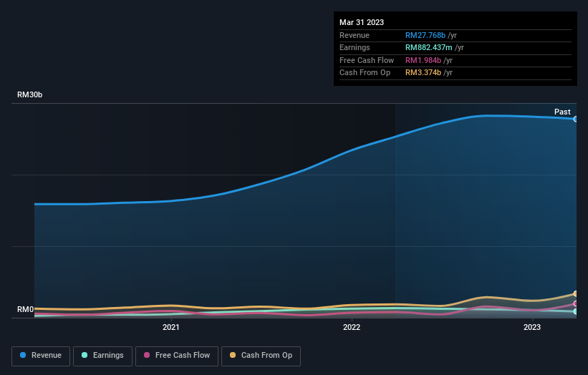The height and width of the screenshot is (375, 588).
Task: Click the RM1.984b free cash flow value
Action: tap(423, 60)
